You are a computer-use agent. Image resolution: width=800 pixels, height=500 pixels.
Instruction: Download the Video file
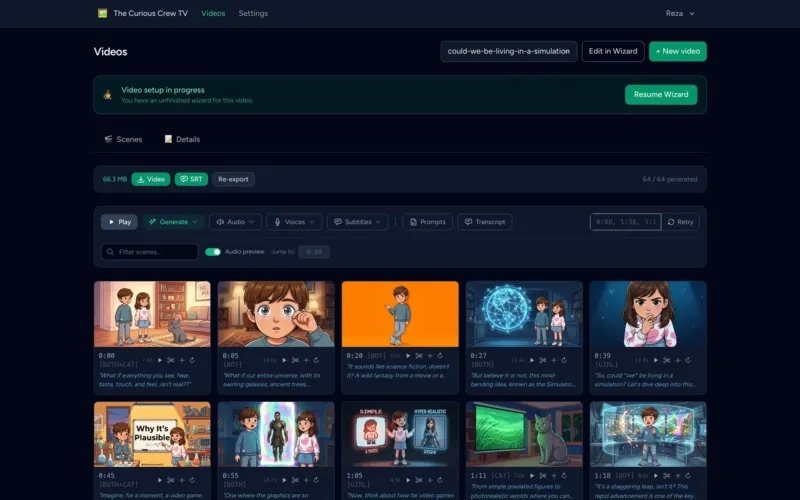coord(151,179)
